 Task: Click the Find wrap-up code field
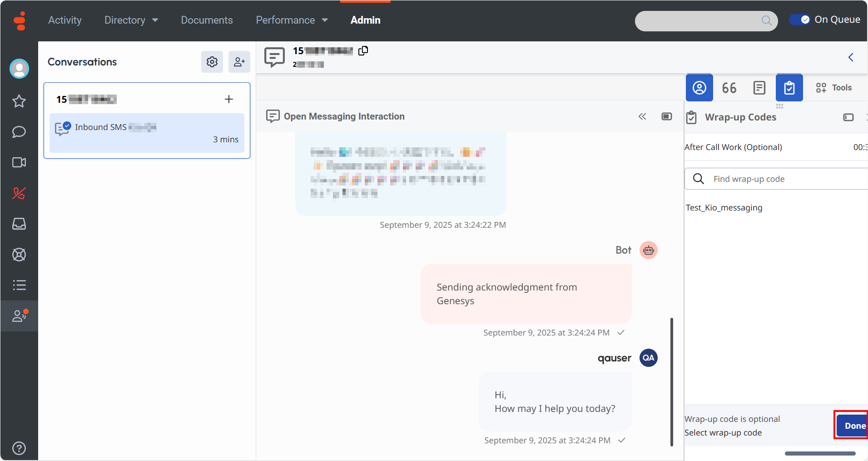click(x=776, y=179)
